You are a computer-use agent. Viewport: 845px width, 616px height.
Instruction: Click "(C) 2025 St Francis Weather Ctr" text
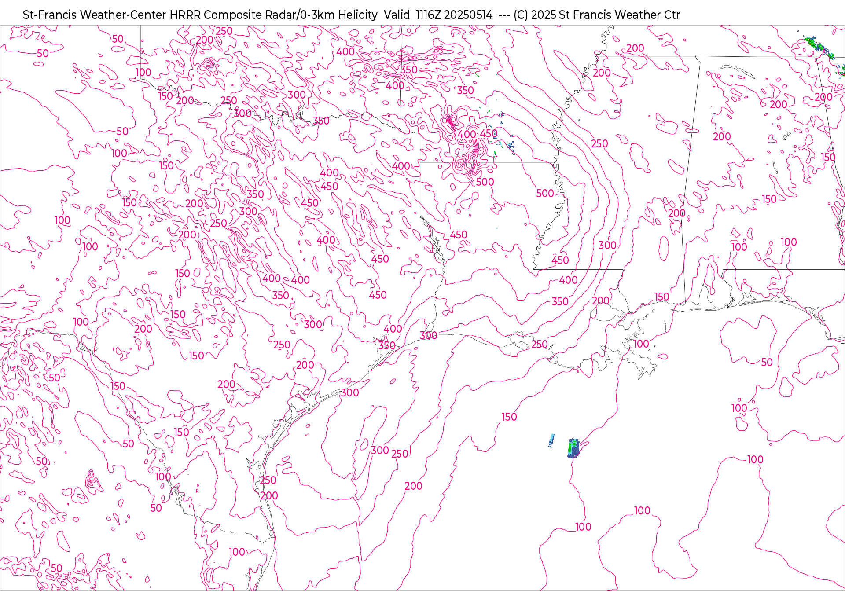(x=597, y=15)
